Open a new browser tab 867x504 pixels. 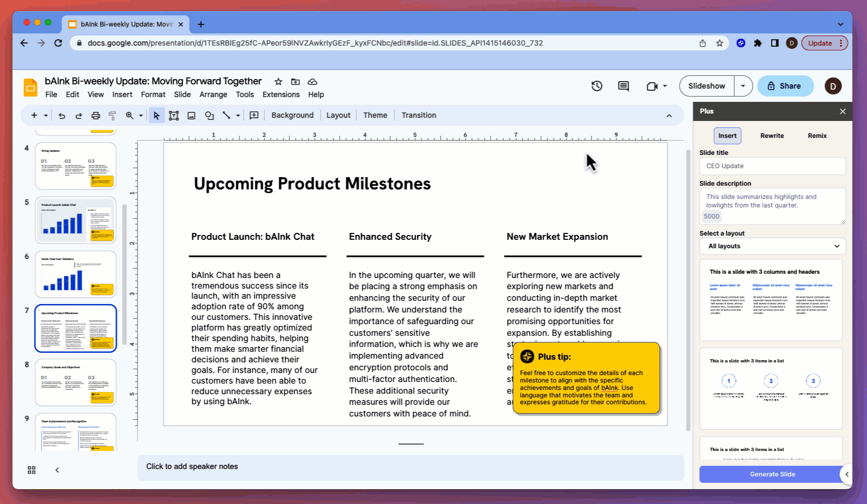(201, 24)
